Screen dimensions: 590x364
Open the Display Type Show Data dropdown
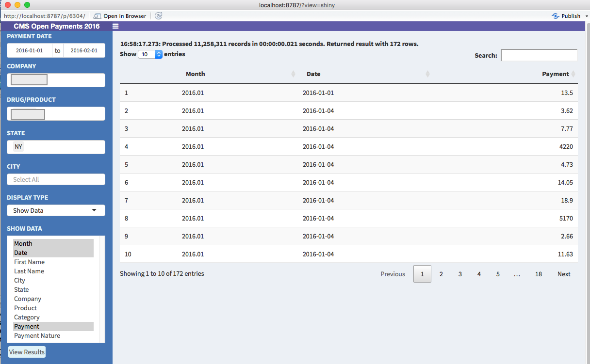[x=56, y=210]
